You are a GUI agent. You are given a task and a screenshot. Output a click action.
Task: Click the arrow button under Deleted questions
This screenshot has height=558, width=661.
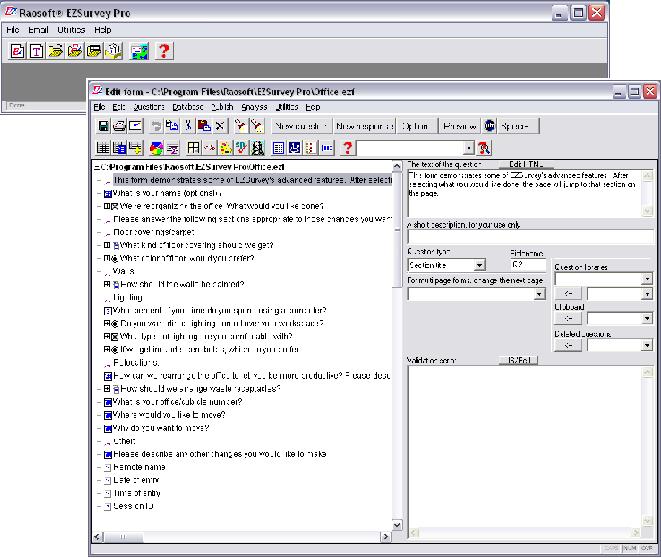568,346
